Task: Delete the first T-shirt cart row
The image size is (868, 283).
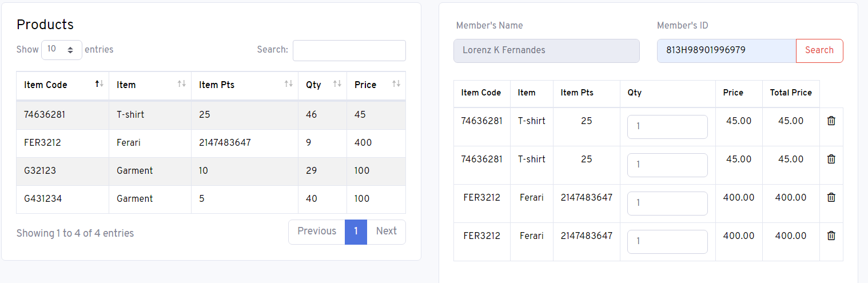Action: point(831,121)
